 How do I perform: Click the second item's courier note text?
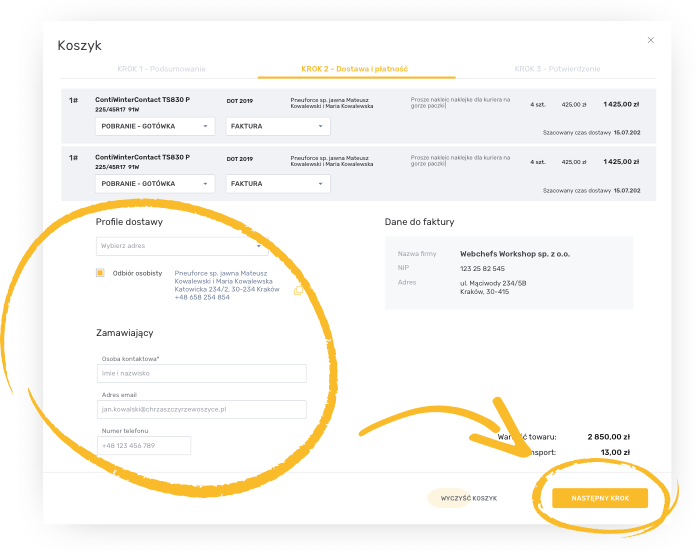click(460, 160)
